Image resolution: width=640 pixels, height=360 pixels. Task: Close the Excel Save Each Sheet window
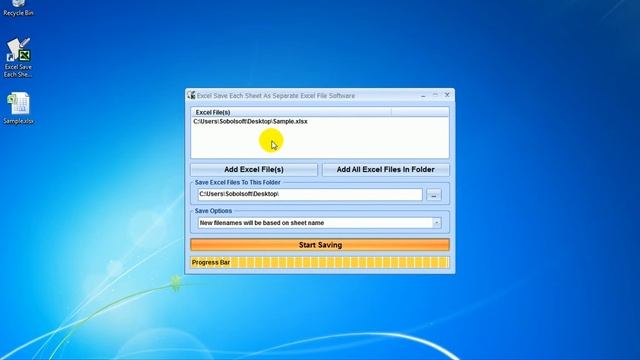(447, 95)
